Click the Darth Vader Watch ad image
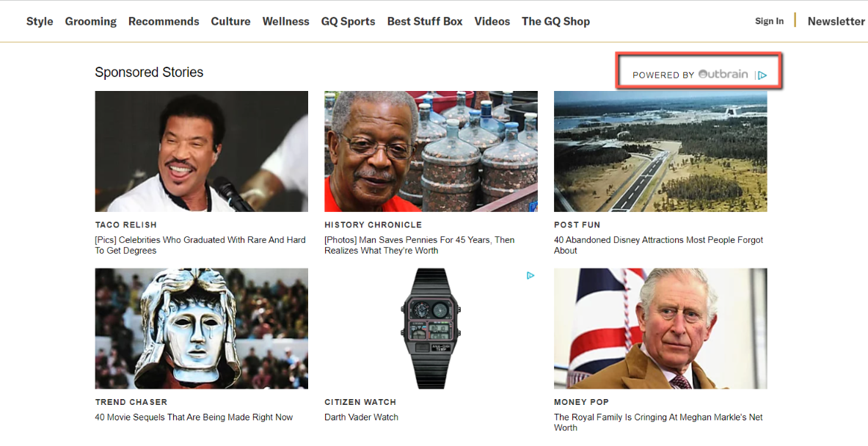The image size is (868, 446). tap(431, 328)
